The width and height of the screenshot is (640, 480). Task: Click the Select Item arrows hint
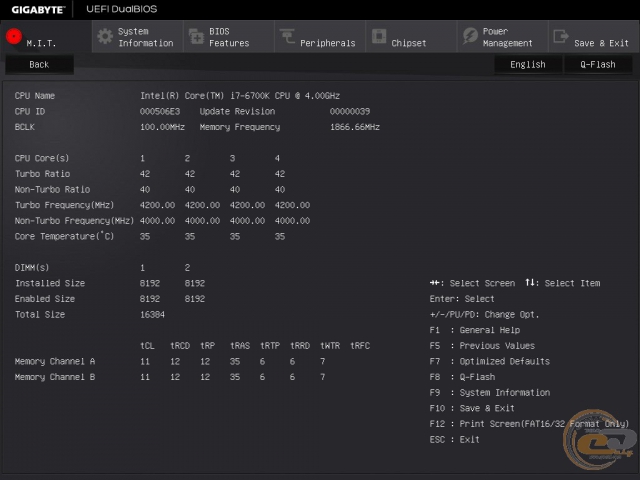tap(563, 283)
